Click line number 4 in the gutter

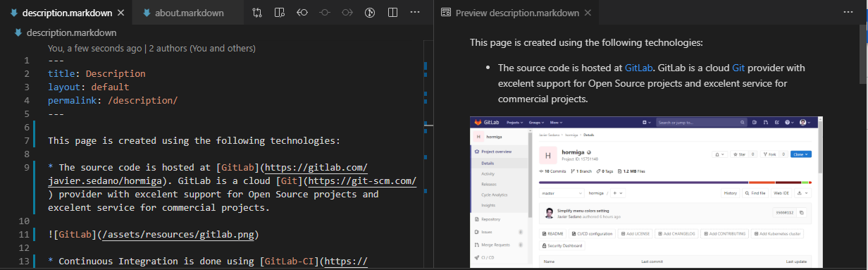(x=27, y=101)
